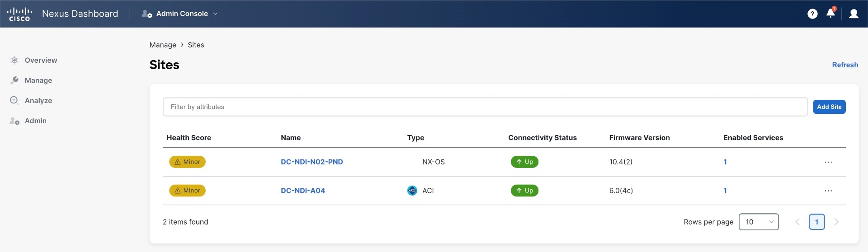The image size is (868, 252).
Task: Click the Manage breadcrumb
Action: 163,45
